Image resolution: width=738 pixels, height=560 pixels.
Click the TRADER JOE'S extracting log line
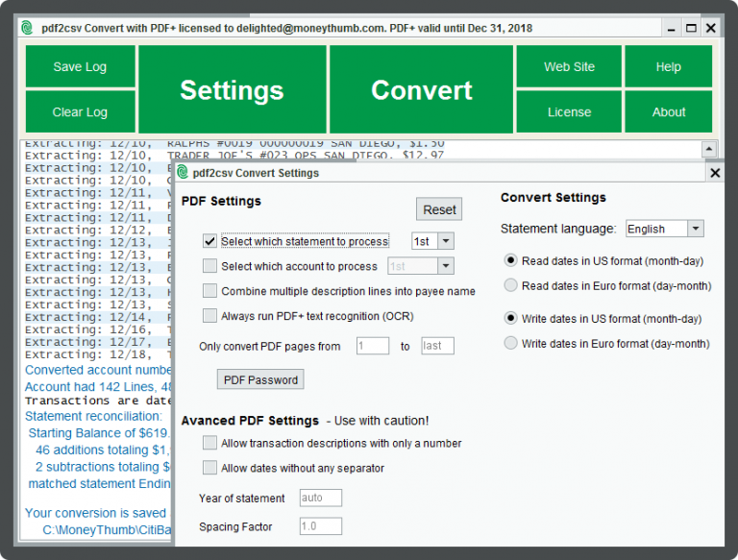tap(234, 156)
